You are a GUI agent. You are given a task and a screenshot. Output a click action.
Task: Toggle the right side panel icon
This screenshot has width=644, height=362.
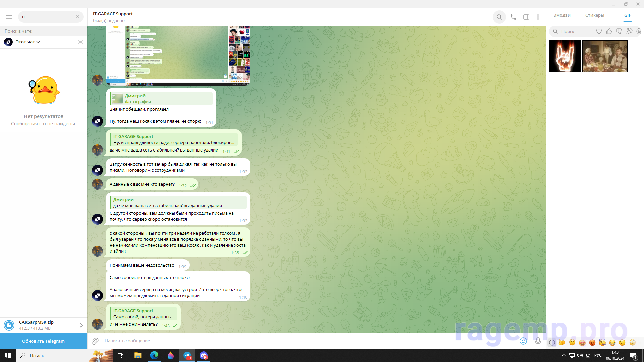(526, 17)
